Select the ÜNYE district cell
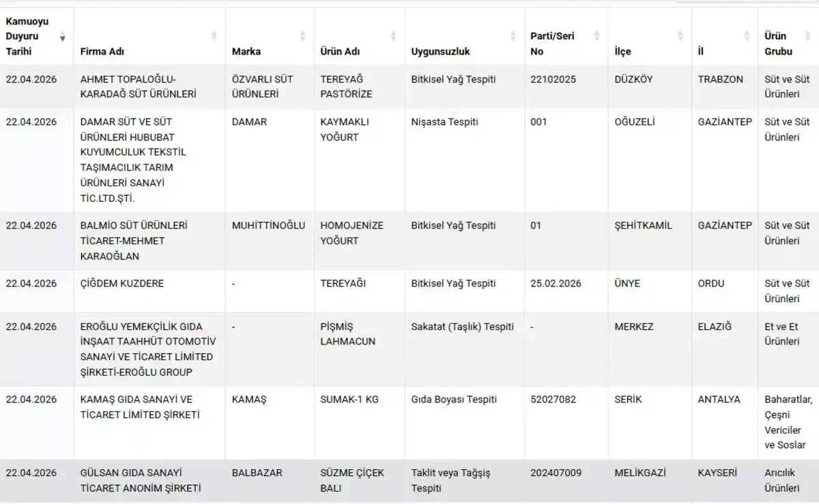 [x=627, y=284]
